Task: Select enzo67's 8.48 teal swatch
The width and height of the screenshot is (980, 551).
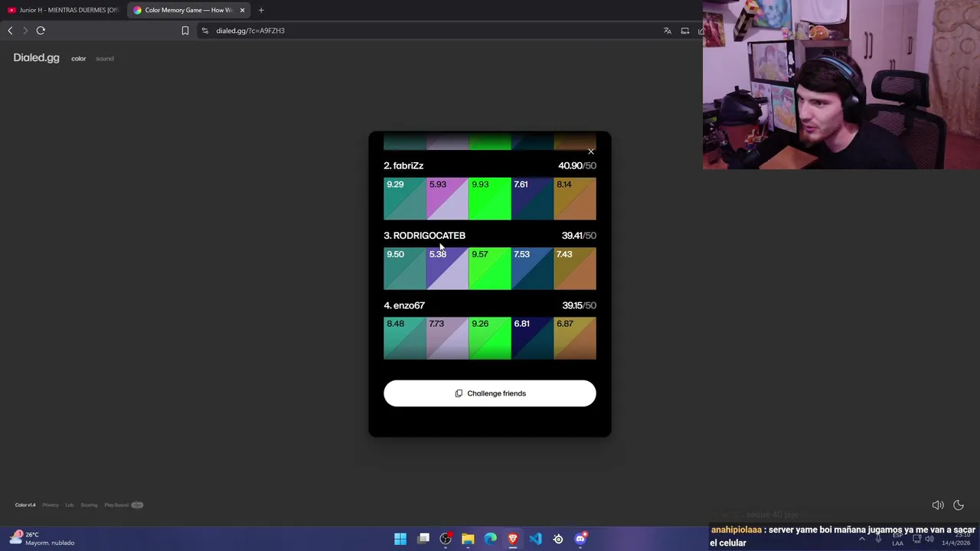Action: click(x=405, y=338)
